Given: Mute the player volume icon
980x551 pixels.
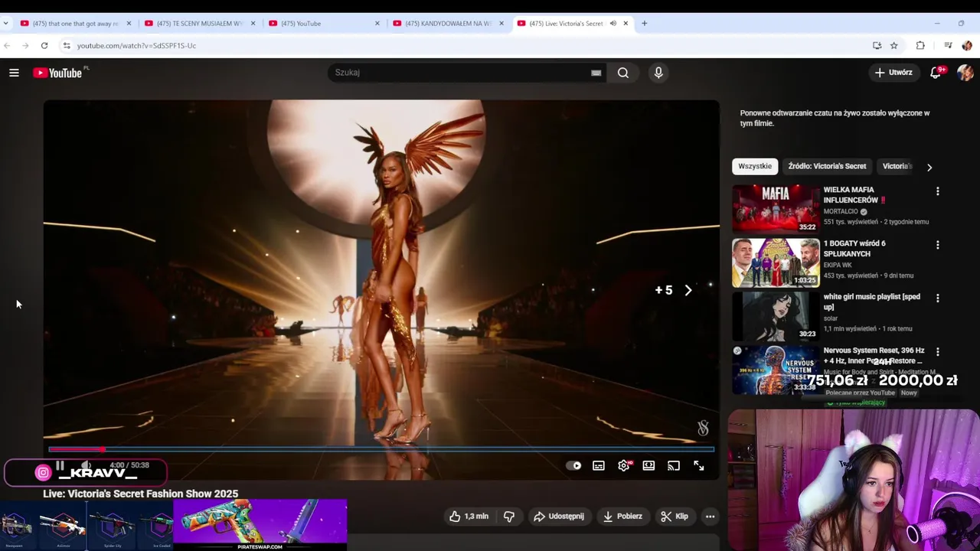Looking at the screenshot, I should 87,465.
